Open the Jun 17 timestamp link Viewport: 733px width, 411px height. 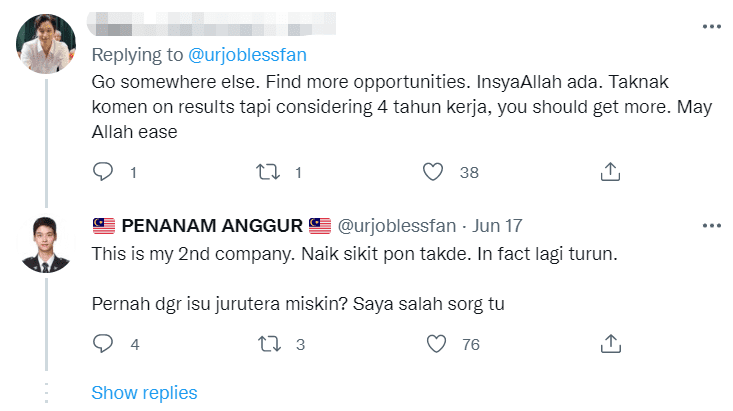pos(497,226)
